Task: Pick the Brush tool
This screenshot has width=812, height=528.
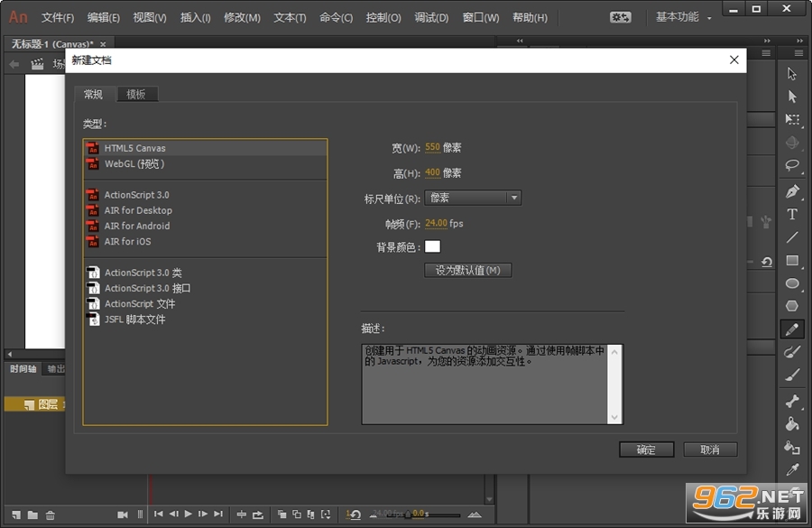Action: 792,375
